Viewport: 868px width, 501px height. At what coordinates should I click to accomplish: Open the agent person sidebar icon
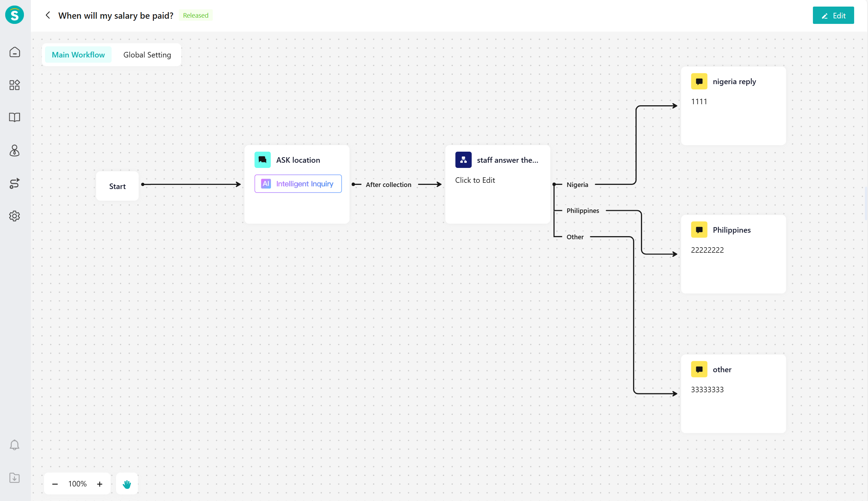coord(15,150)
